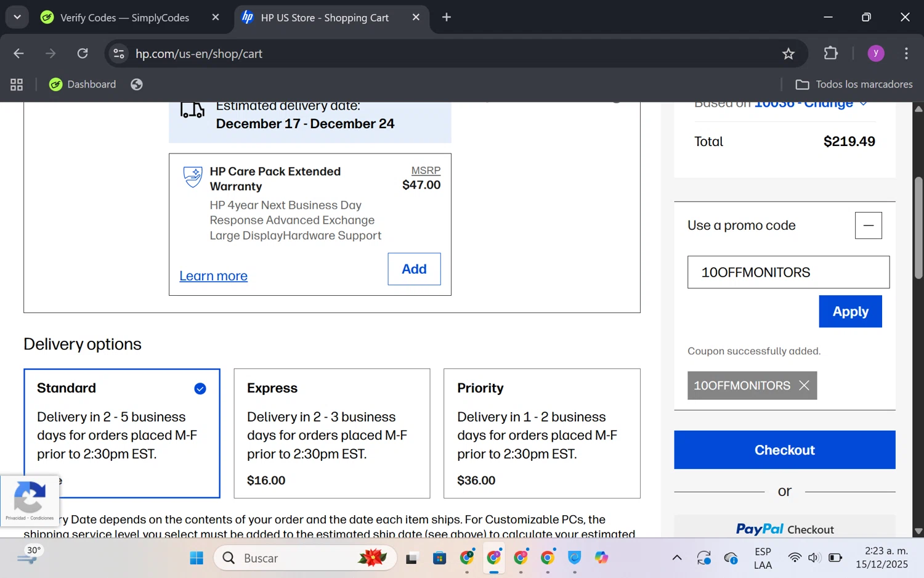Check the battery status icon
This screenshot has width=924, height=578.
pos(835,558)
